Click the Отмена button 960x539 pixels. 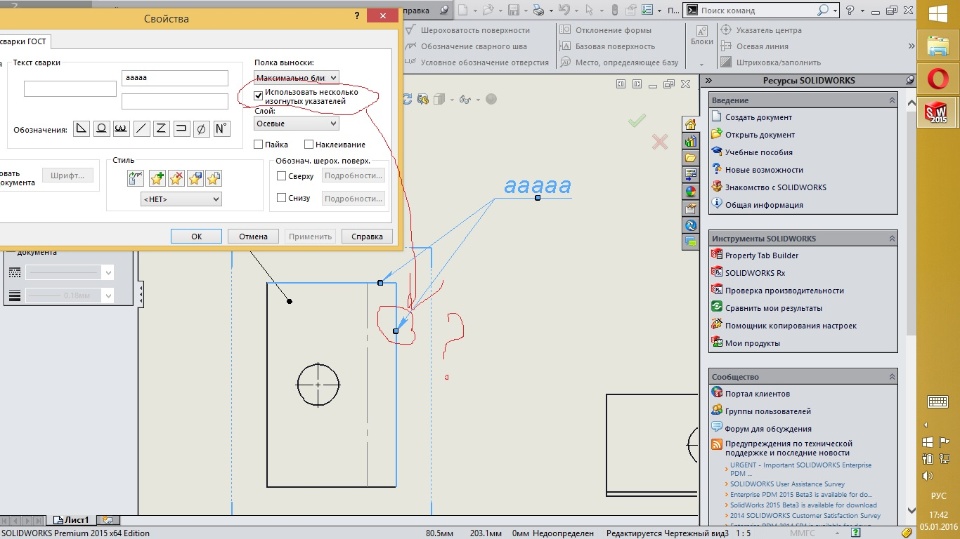pos(253,236)
